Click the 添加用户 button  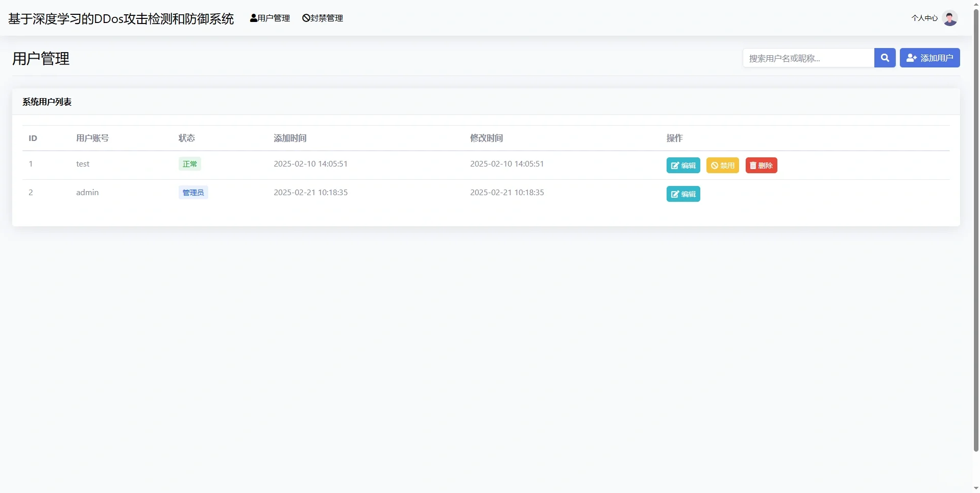(x=930, y=57)
